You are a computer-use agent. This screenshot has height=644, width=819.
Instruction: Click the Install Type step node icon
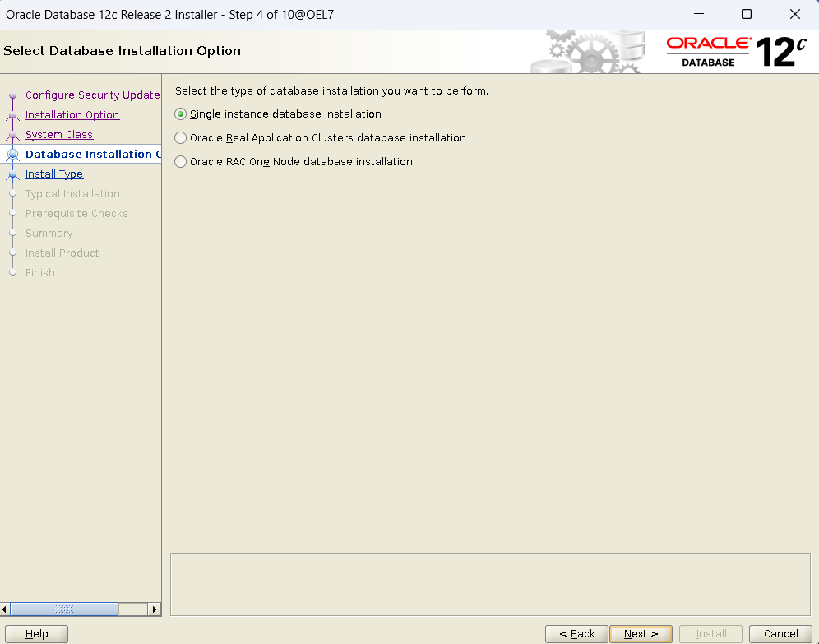point(13,175)
